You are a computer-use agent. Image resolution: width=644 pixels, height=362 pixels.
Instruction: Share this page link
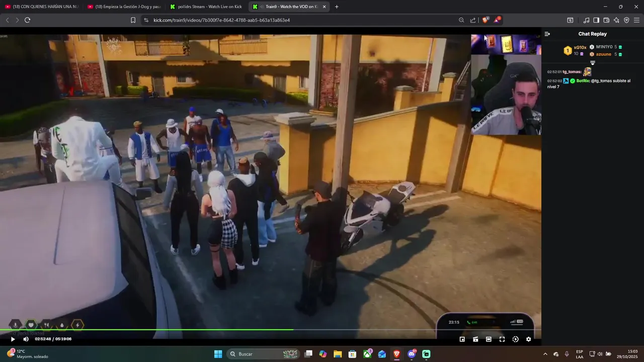[x=473, y=20]
